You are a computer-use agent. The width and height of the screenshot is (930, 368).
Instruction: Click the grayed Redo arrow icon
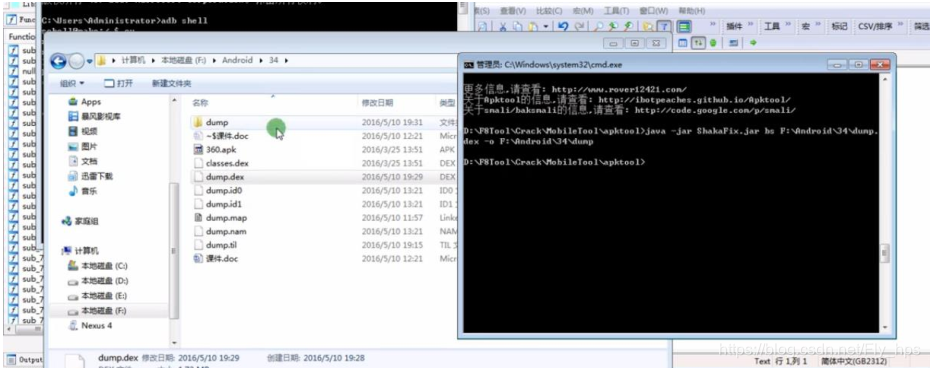[579, 27]
